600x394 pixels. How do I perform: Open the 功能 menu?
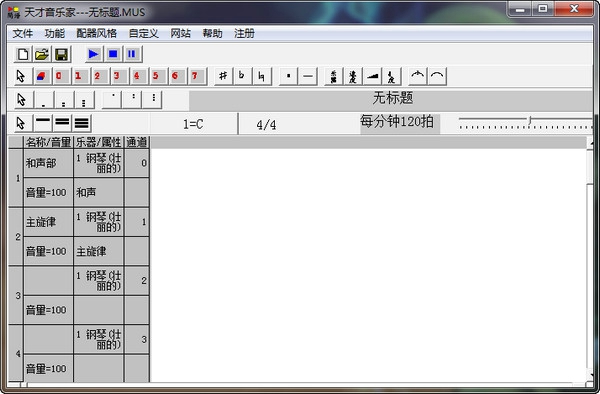coord(55,34)
